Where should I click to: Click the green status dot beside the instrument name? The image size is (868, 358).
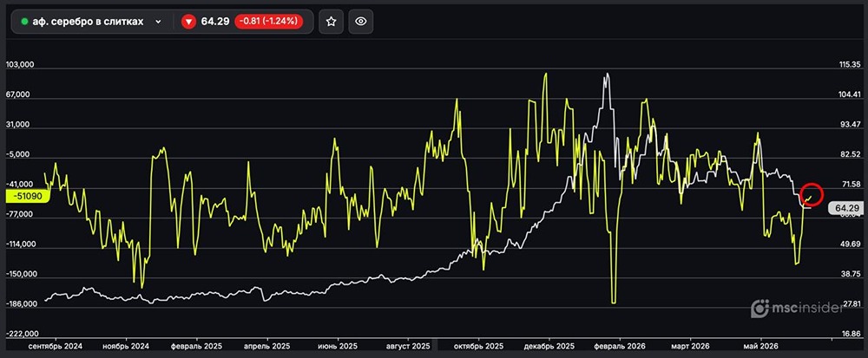(x=24, y=22)
